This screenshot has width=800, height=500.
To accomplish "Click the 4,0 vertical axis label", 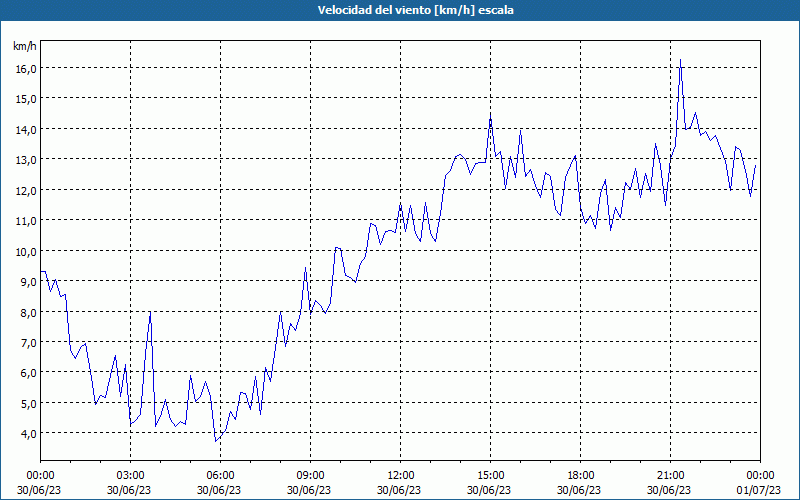I will coord(27,434).
